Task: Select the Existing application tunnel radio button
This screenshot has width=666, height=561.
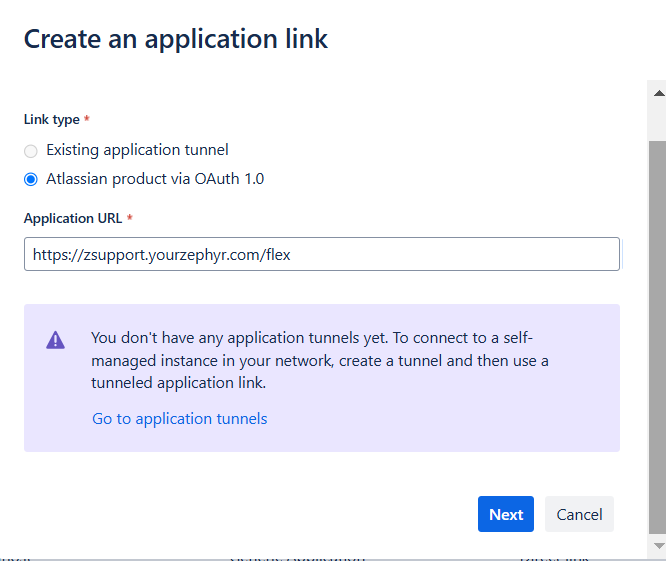Action: click(31, 151)
